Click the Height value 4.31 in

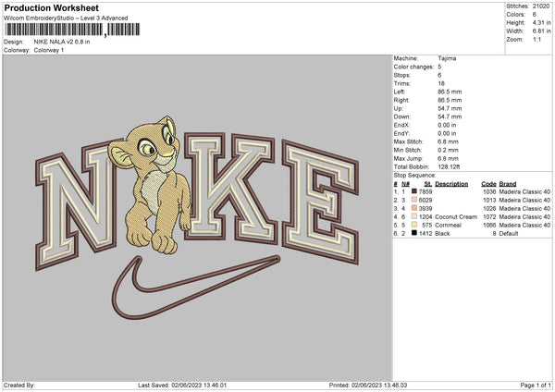tap(541, 22)
